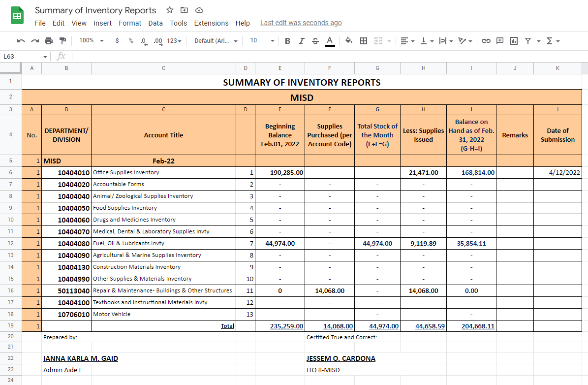Toggle Italic formatting
Image resolution: width=588 pixels, height=385 pixels.
click(x=302, y=41)
